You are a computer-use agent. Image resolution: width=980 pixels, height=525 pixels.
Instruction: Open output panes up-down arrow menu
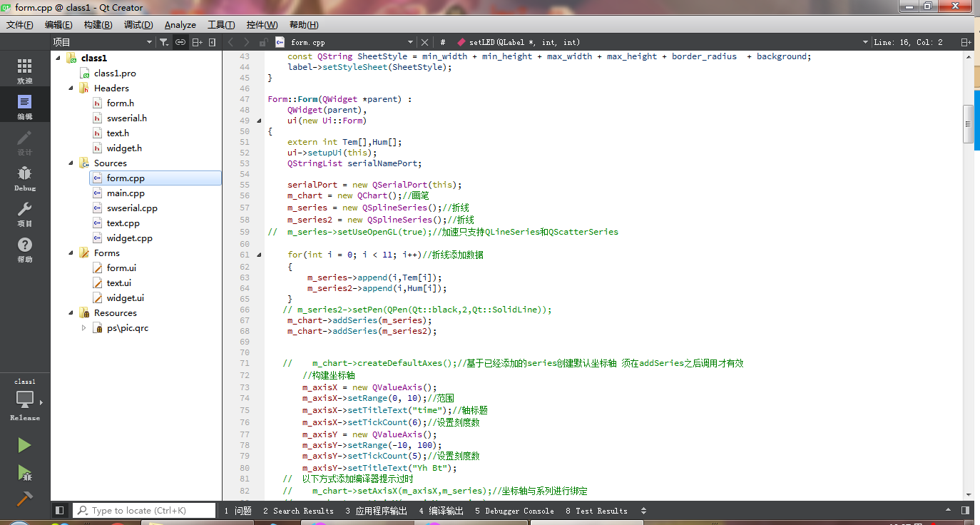643,511
